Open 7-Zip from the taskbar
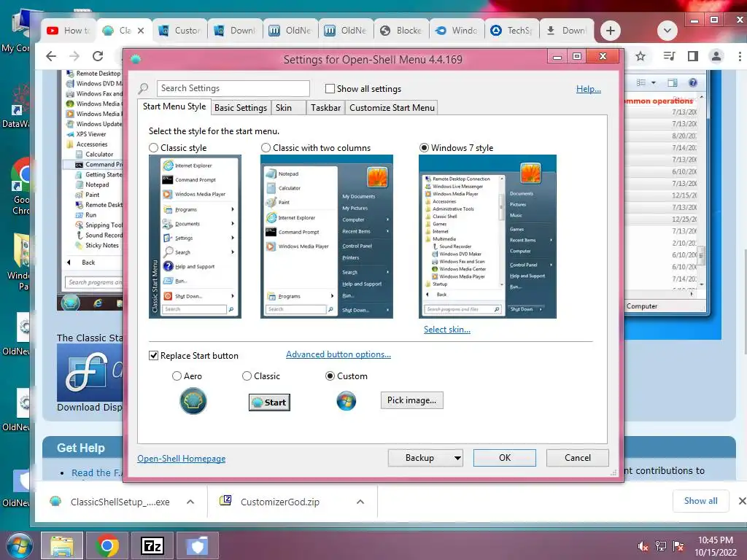Image resolution: width=747 pixels, height=560 pixels. click(152, 545)
